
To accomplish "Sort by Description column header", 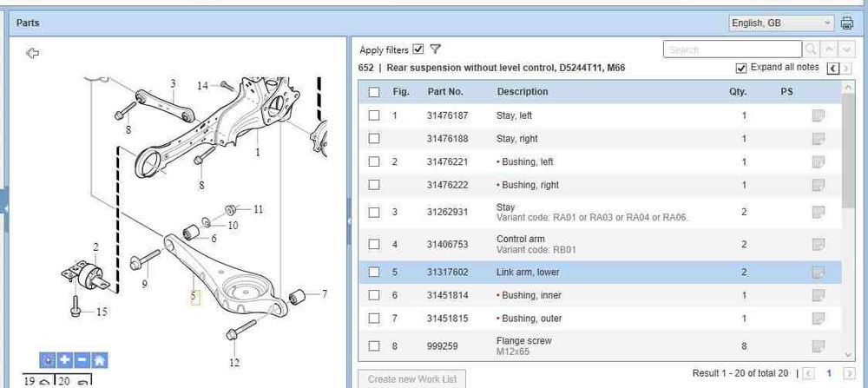I will pos(522,92).
